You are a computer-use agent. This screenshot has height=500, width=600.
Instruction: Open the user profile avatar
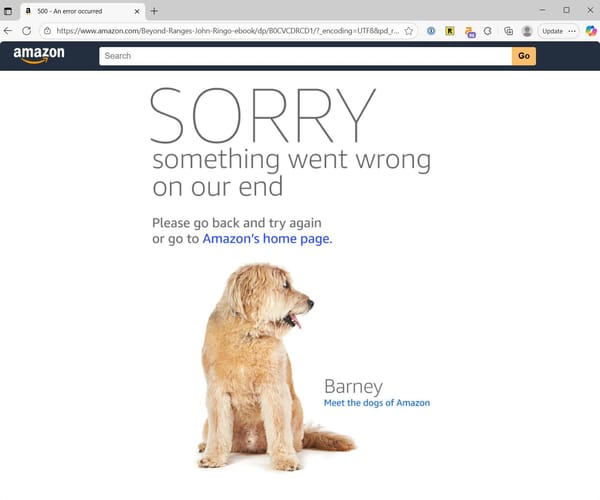tap(527, 31)
